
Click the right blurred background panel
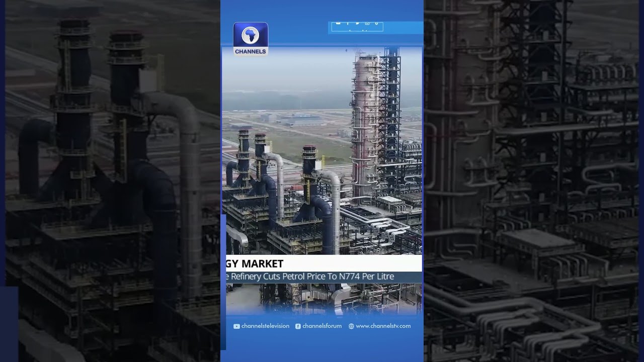(x=533, y=181)
